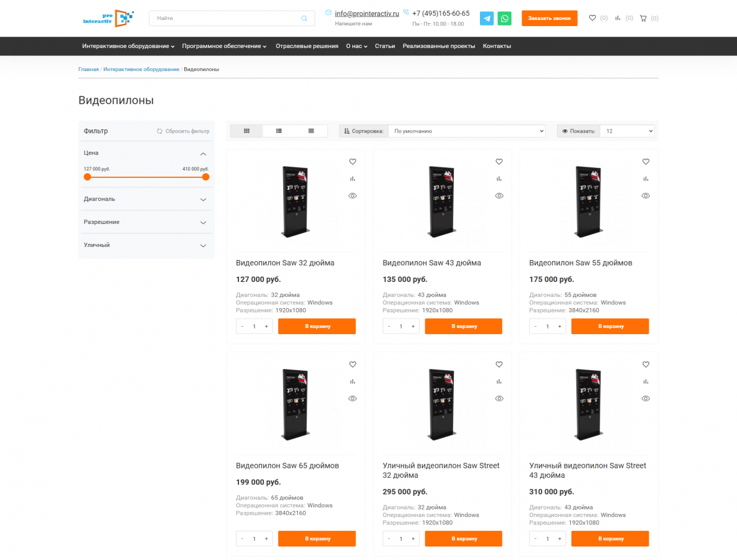Switch to list view layout
The width and height of the screenshot is (737, 560).
coord(279,131)
